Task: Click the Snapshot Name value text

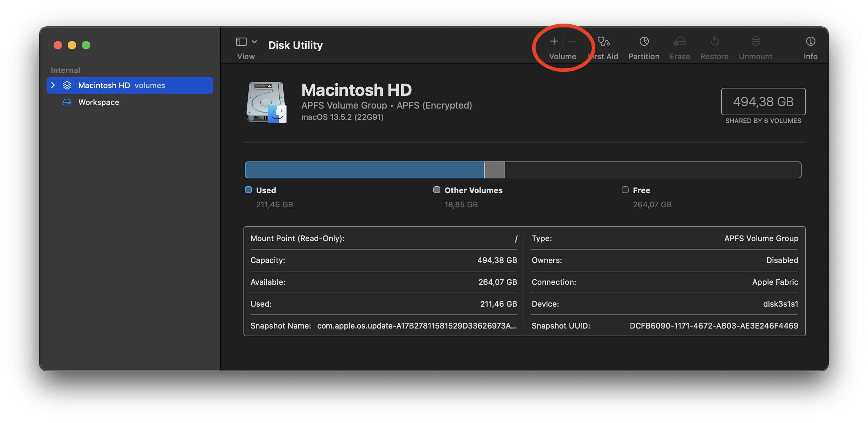Action: (x=417, y=326)
